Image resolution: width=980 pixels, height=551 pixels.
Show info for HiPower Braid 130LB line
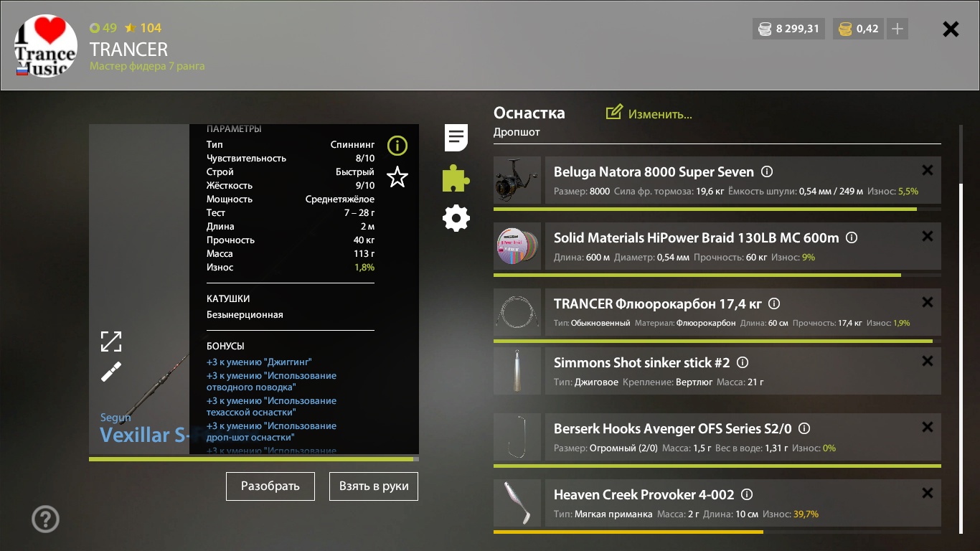click(852, 238)
